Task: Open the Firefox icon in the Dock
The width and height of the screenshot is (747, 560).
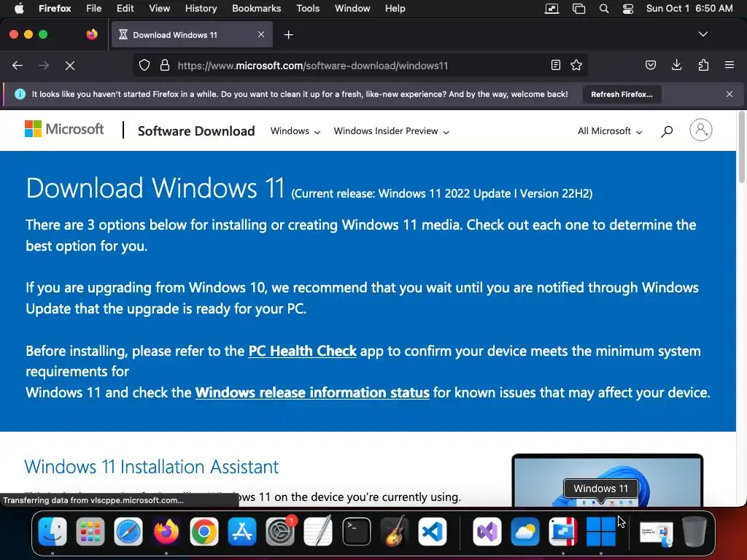Action: point(166,532)
